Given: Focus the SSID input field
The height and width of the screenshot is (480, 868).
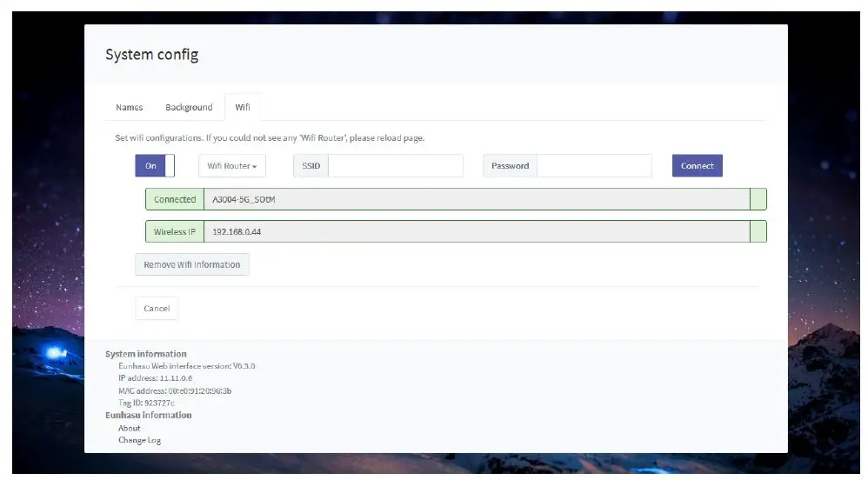Looking at the screenshot, I should pyautogui.click(x=395, y=165).
